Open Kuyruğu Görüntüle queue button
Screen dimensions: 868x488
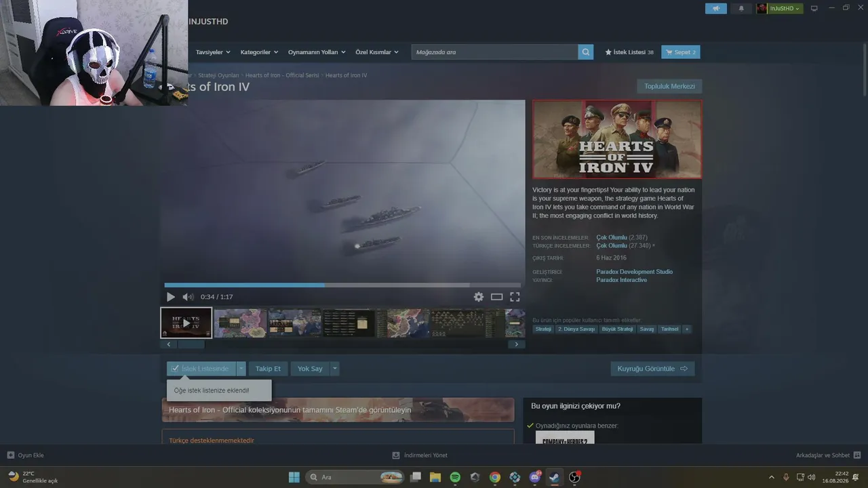click(x=652, y=369)
